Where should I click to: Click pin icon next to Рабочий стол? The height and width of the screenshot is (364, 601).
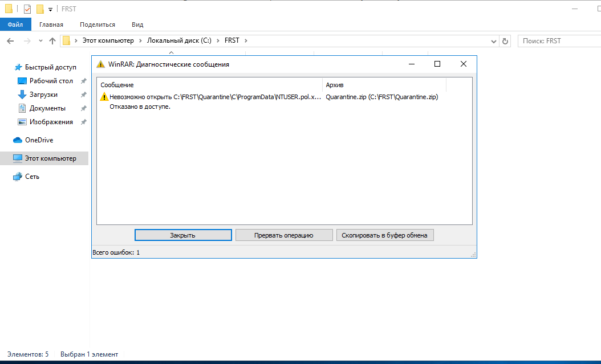(84, 81)
